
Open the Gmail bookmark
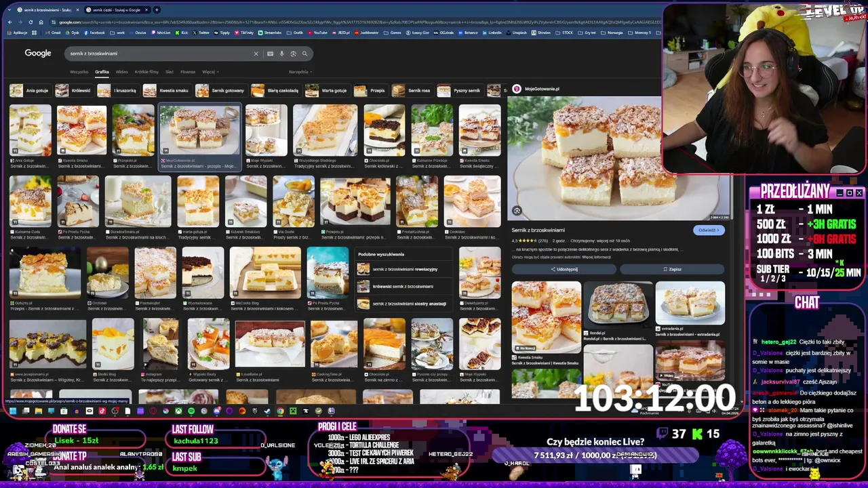(x=54, y=33)
